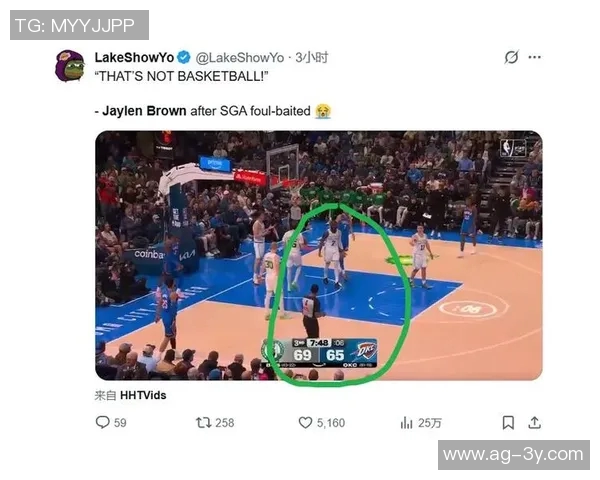Click the 3小时 timestamp
Screen dimensions: 600x480
311,57
